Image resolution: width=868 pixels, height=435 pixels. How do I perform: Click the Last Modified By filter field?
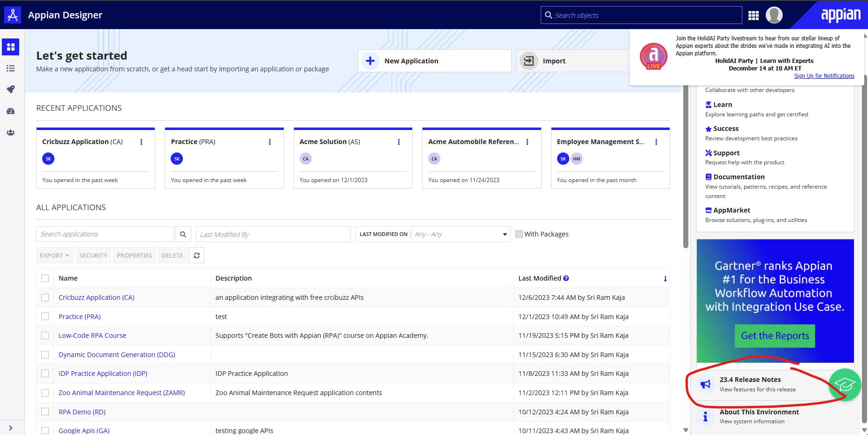(x=273, y=234)
